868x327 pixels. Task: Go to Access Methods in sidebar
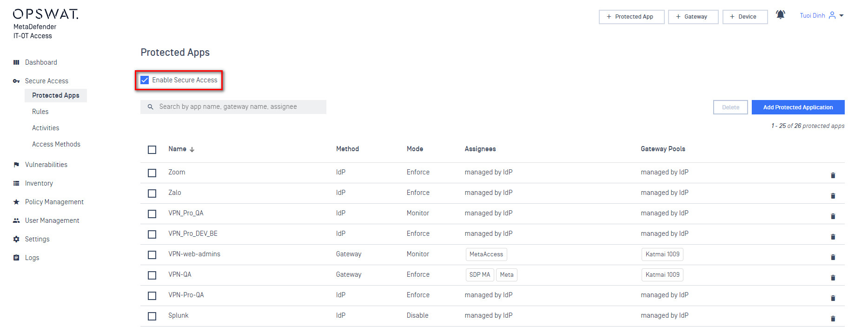tap(56, 144)
